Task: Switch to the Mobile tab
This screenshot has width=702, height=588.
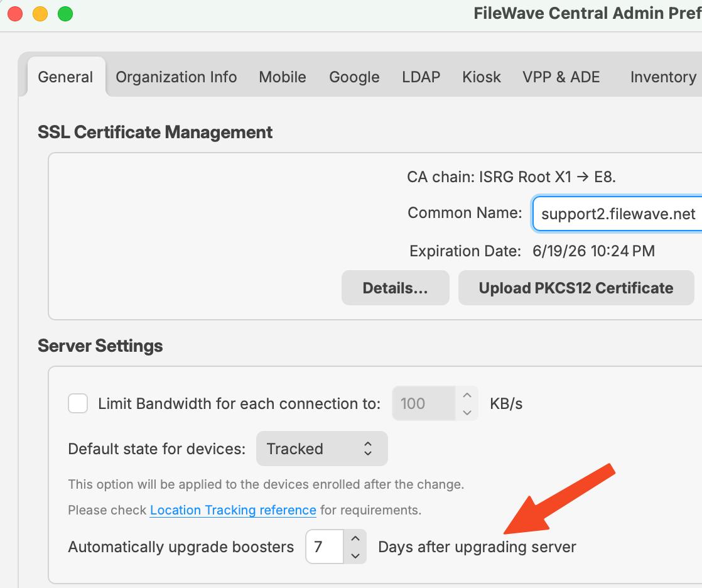Action: [282, 77]
